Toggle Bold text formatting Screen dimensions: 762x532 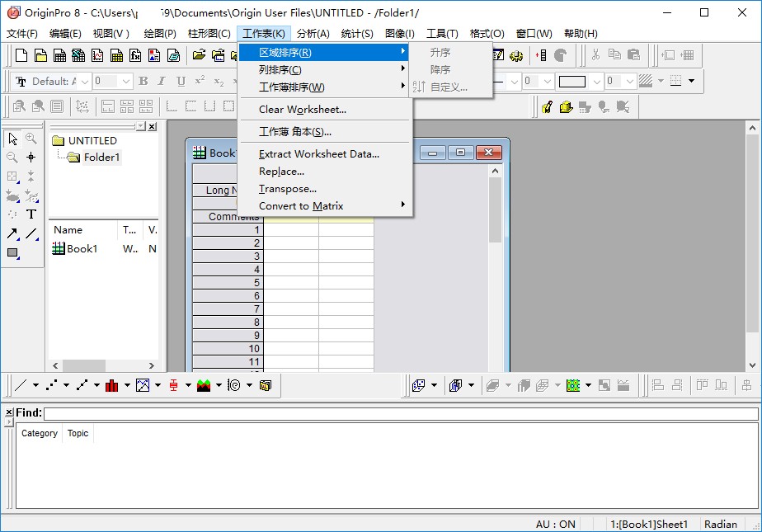[x=143, y=81]
